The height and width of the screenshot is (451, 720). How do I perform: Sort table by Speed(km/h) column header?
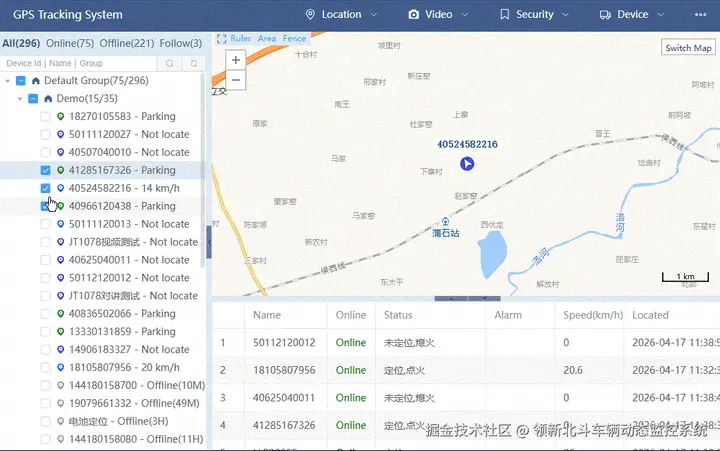[593, 315]
